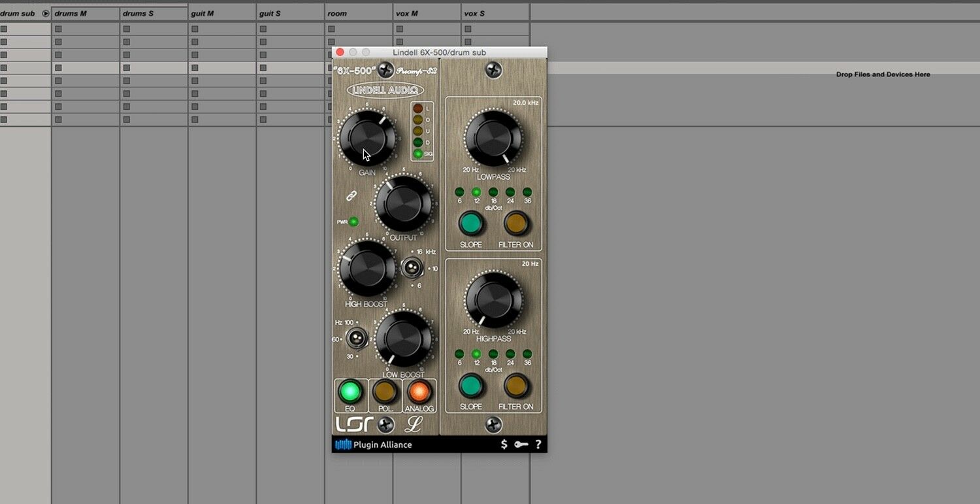The width and height of the screenshot is (980, 504).
Task: Click the OUTPUT knob
Action: click(x=403, y=203)
